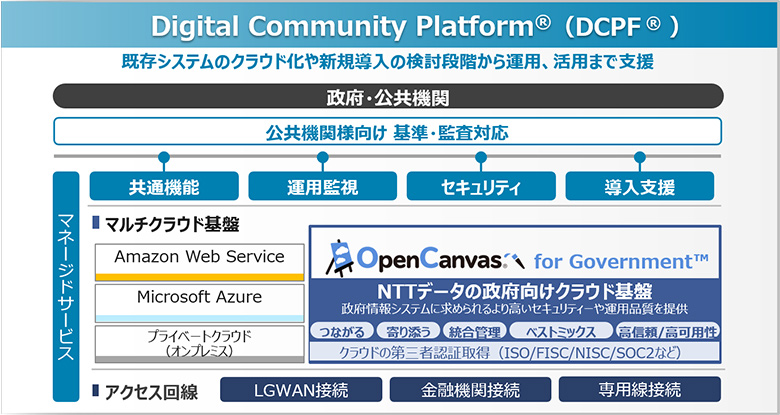Click the connector dot above 導入支援
This screenshot has height=415, width=780.
(640, 158)
